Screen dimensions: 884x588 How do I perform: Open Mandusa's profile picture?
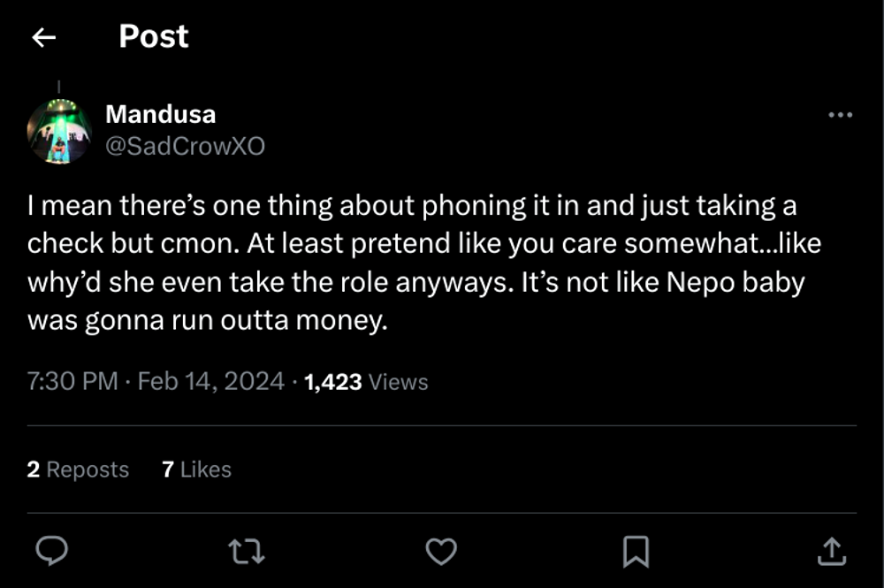pyautogui.click(x=59, y=131)
